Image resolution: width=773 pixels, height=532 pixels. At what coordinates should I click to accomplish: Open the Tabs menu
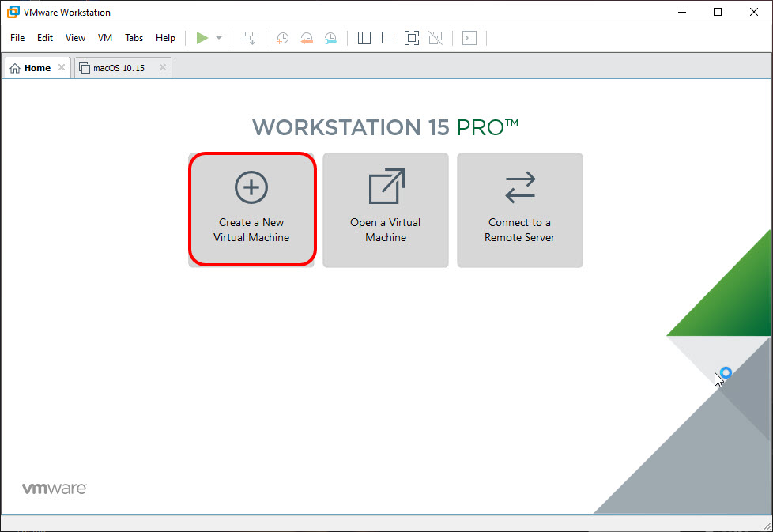[x=134, y=38]
